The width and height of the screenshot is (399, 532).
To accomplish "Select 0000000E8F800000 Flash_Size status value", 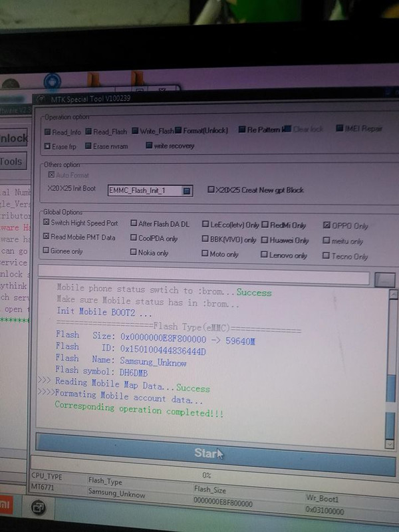I will click(223, 502).
